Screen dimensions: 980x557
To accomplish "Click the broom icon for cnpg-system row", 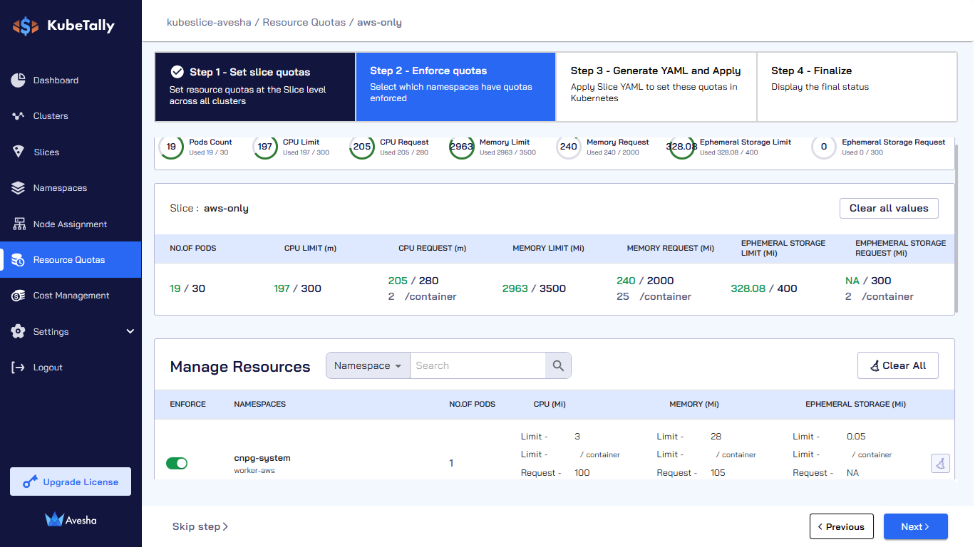I will pos(940,464).
